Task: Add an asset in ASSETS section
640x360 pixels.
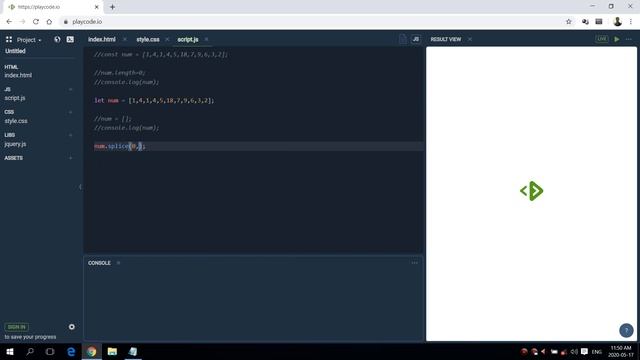Action: tap(70, 158)
